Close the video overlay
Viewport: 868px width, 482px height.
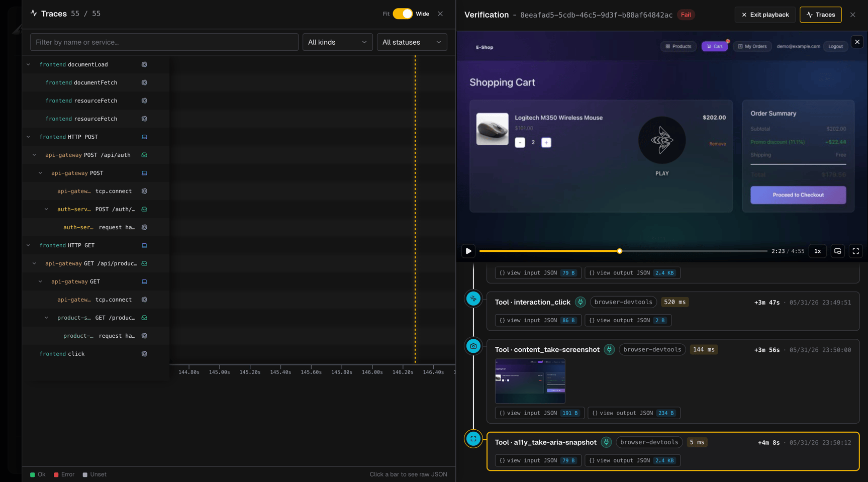(x=857, y=42)
